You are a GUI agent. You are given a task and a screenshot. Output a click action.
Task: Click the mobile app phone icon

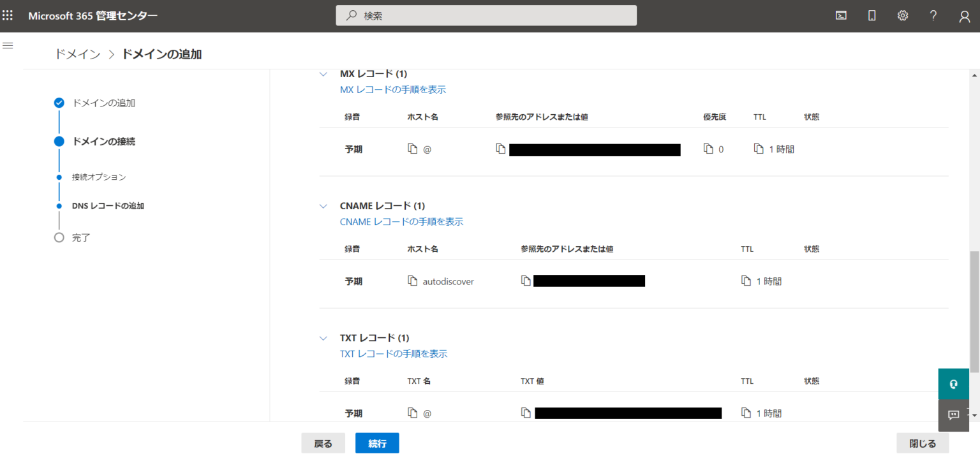[x=872, y=16]
